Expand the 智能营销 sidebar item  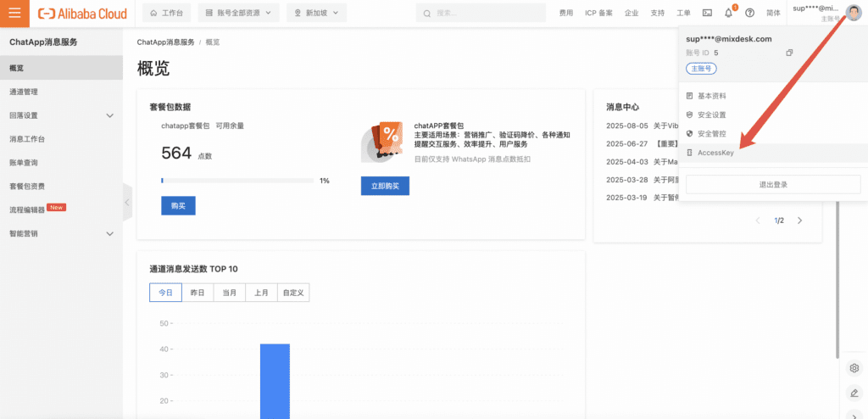[109, 233]
